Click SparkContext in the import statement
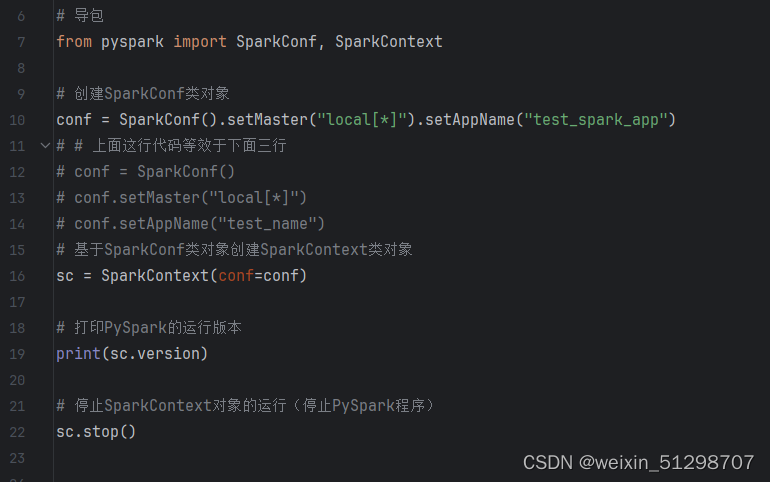770x482 pixels. pos(388,42)
